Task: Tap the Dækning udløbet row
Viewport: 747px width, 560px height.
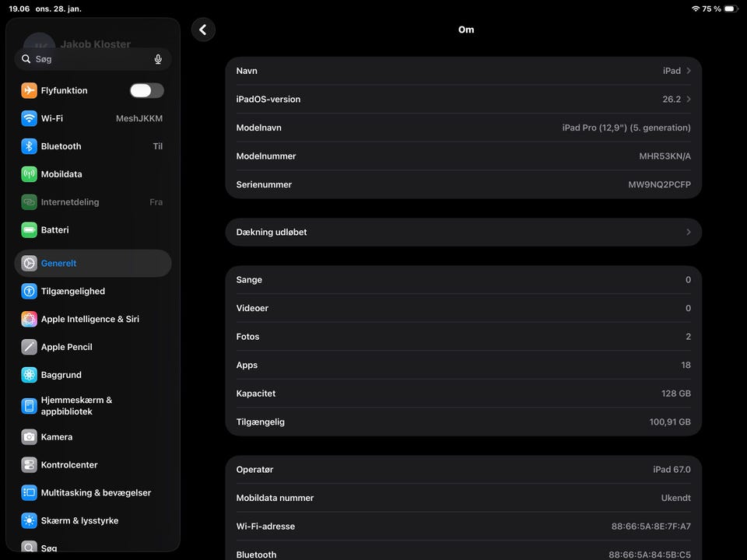Action: click(464, 232)
